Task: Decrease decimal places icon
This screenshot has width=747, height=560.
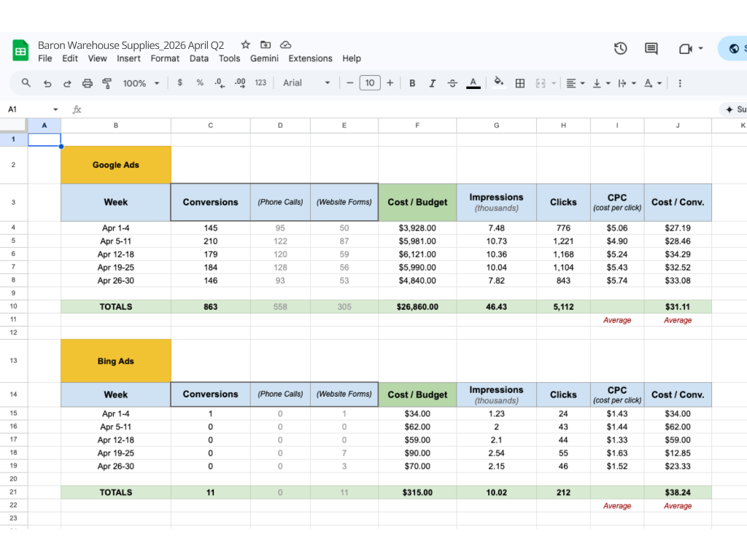Action: (x=220, y=83)
